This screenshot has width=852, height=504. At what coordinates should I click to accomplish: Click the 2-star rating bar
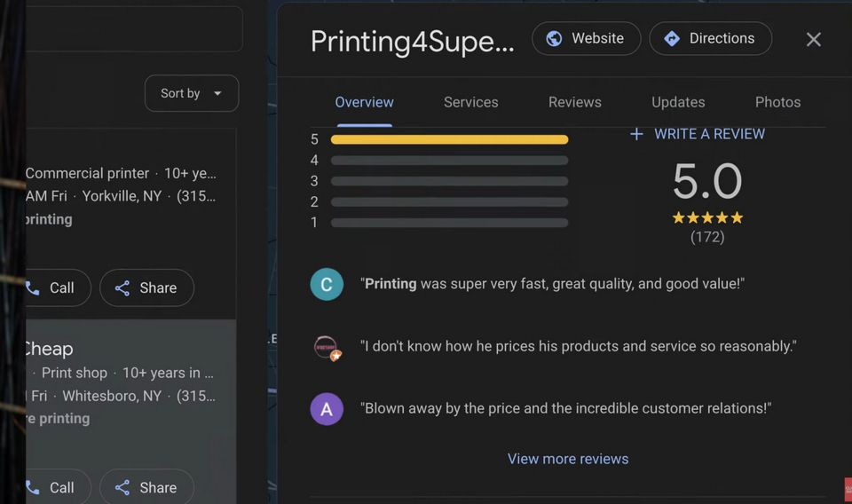pyautogui.click(x=449, y=202)
